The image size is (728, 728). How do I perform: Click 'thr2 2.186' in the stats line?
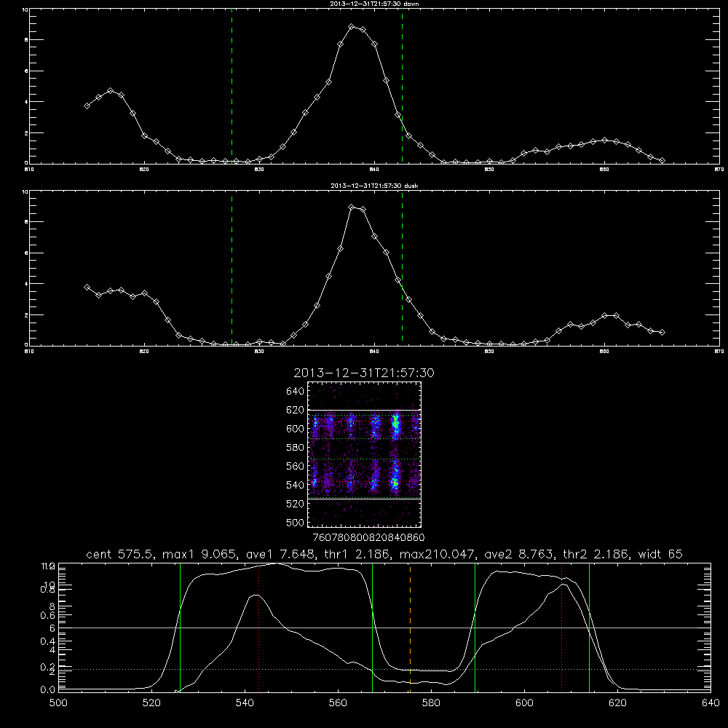(x=597, y=554)
